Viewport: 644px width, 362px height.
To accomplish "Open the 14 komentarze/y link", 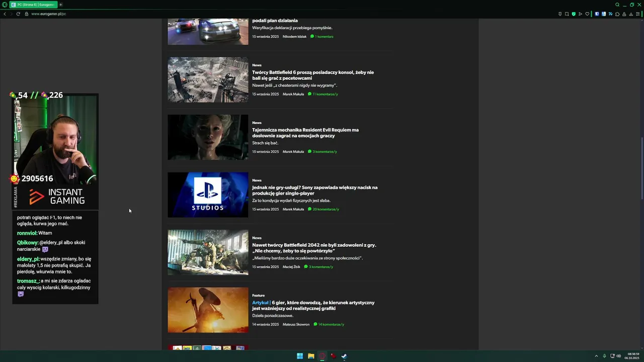I will (329, 324).
